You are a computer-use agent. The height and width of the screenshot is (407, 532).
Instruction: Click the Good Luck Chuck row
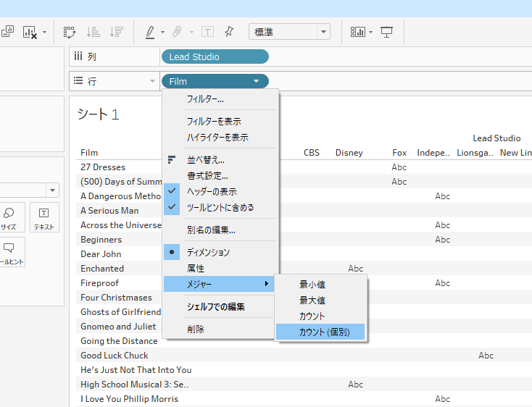[115, 356]
